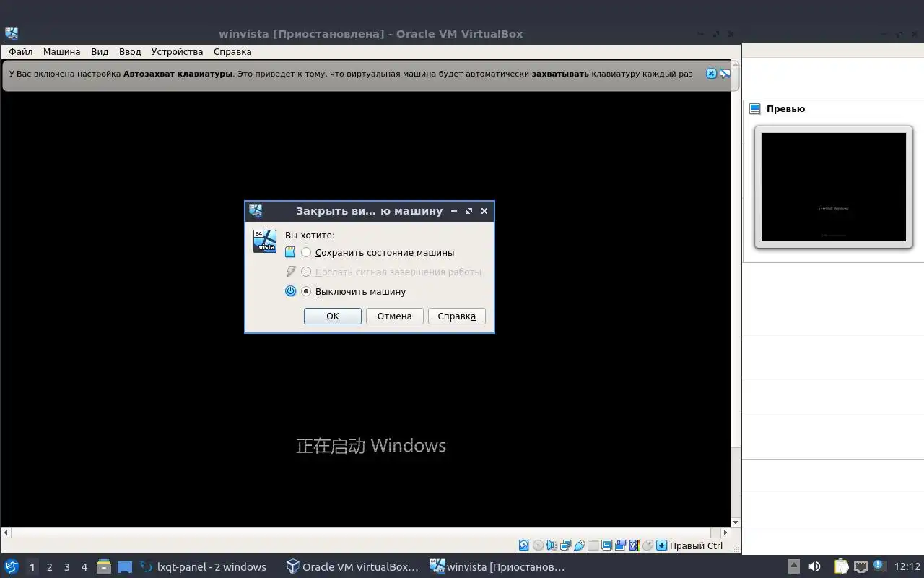
Task: Open the hard disk activity indicator
Action: pyautogui.click(x=524, y=545)
